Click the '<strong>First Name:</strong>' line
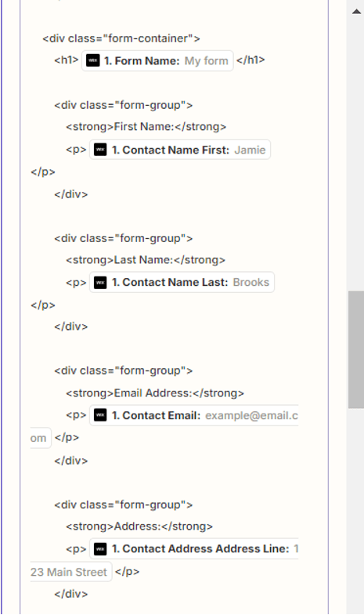 tap(146, 127)
